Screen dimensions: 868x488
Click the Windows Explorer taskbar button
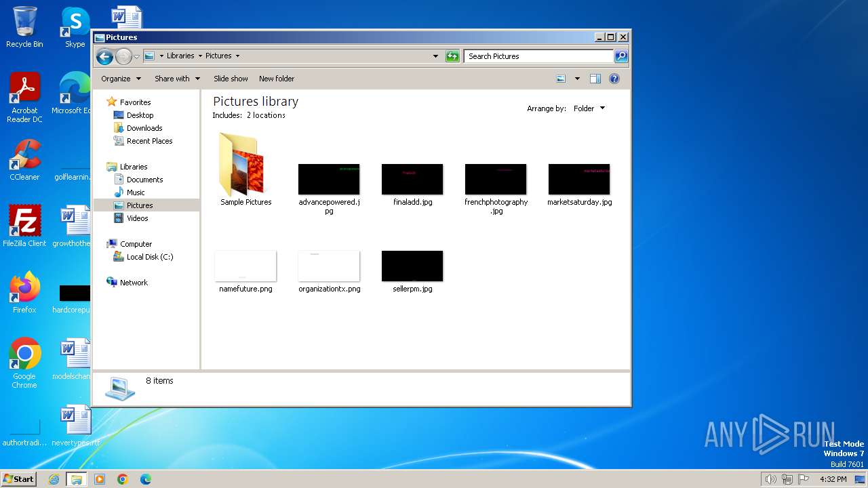(77, 479)
